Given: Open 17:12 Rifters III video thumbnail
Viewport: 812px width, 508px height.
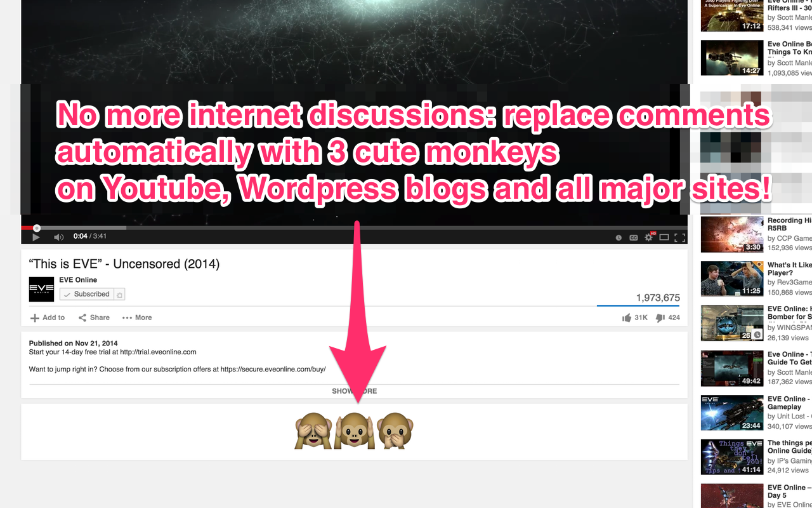Looking at the screenshot, I should (x=732, y=16).
